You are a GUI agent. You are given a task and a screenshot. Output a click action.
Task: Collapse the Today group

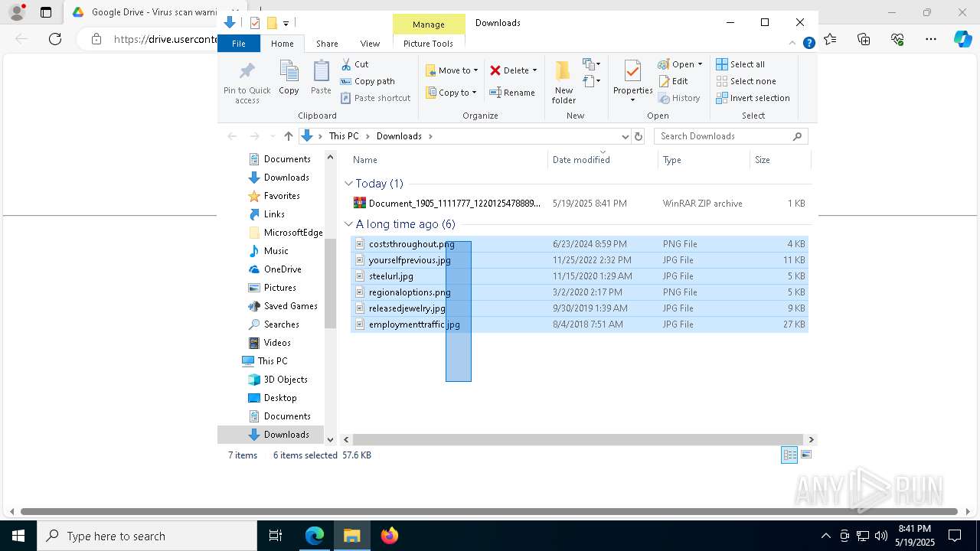point(349,184)
